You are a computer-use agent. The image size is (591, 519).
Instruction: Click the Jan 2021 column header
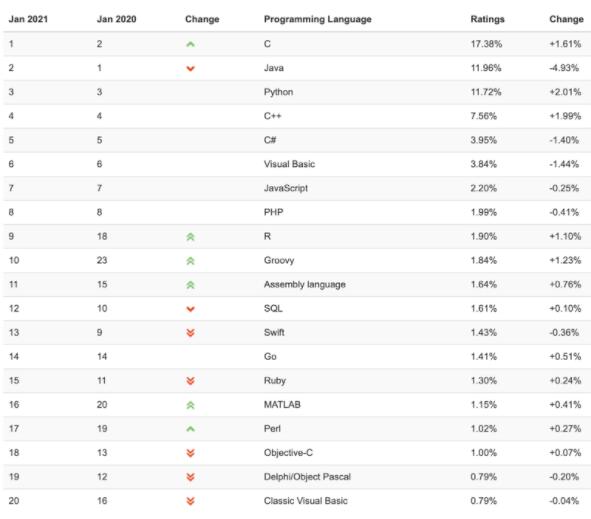tap(28, 19)
